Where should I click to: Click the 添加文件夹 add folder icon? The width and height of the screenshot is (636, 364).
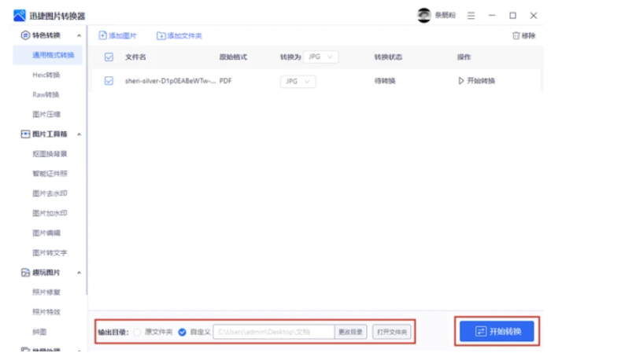(161, 35)
